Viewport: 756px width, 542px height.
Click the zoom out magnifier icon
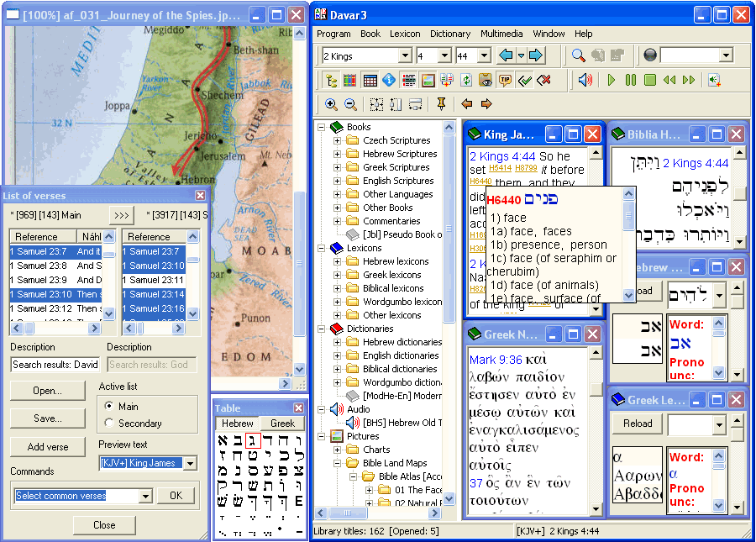350,103
